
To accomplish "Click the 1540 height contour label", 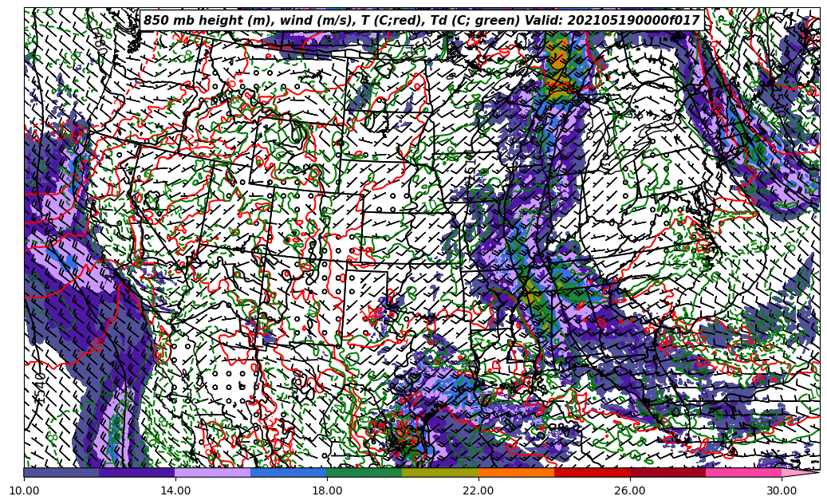I will 41,388.
